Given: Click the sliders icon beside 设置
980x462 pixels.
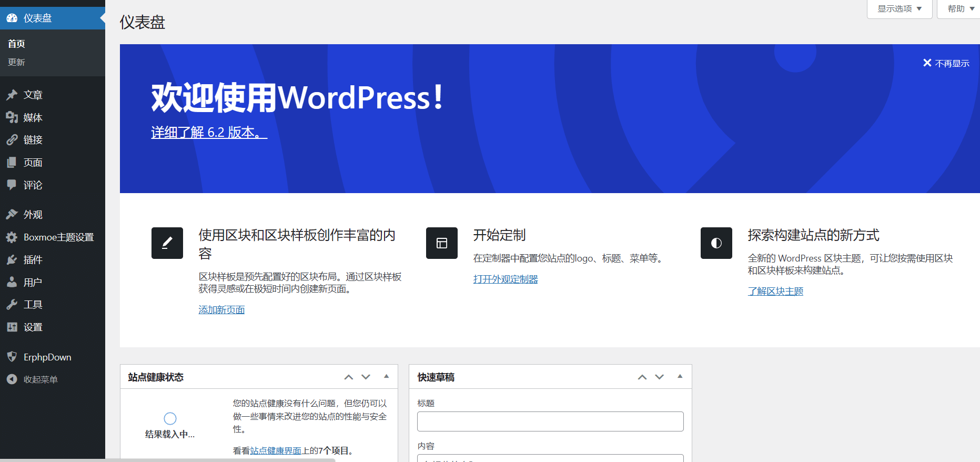Looking at the screenshot, I should pos(12,327).
